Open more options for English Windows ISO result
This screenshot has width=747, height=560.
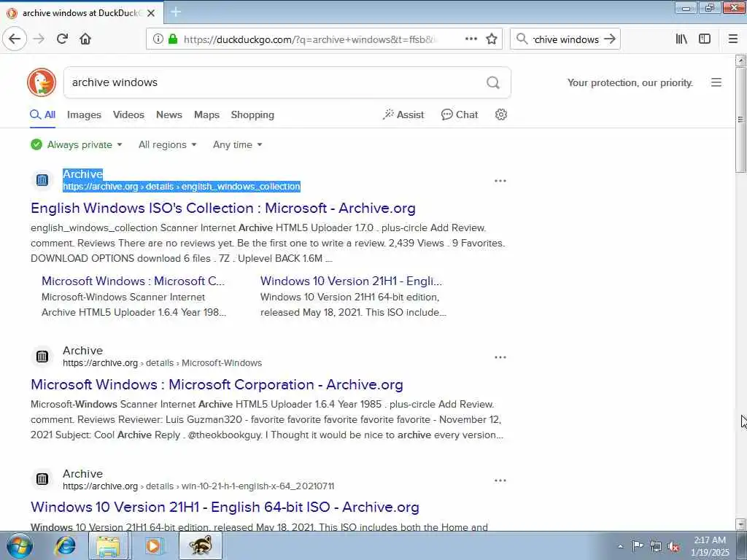[500, 181]
